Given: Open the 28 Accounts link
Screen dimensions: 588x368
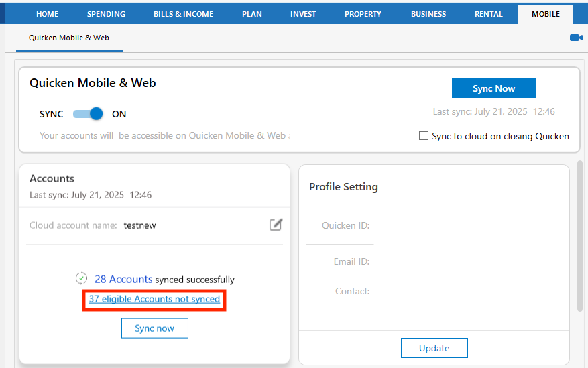Looking at the screenshot, I should pyautogui.click(x=123, y=280).
